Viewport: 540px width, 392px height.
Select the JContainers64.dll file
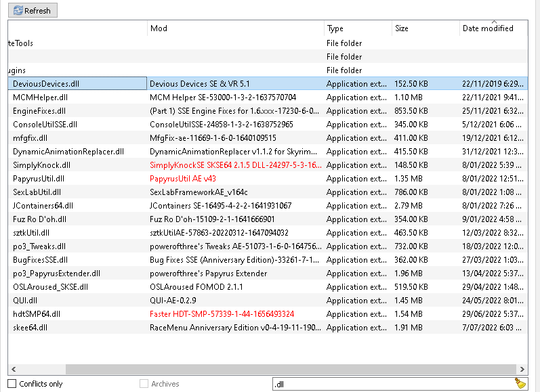coord(43,206)
